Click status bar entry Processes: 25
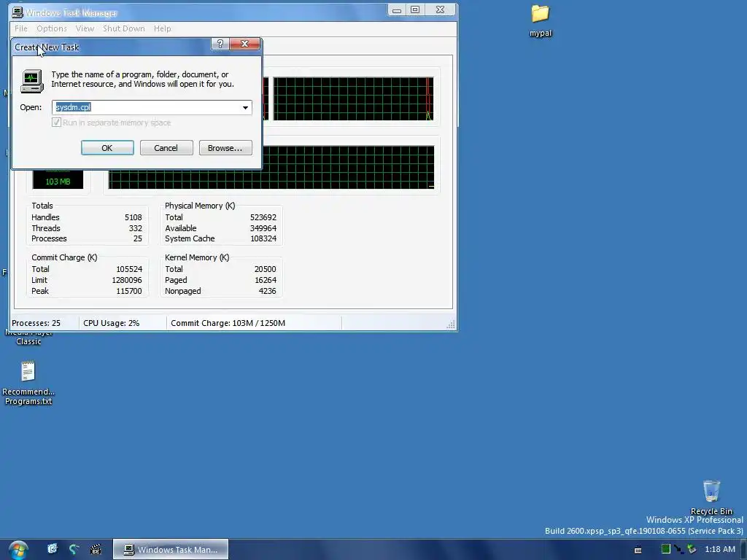Viewport: 747px width, 560px height. click(x=36, y=323)
